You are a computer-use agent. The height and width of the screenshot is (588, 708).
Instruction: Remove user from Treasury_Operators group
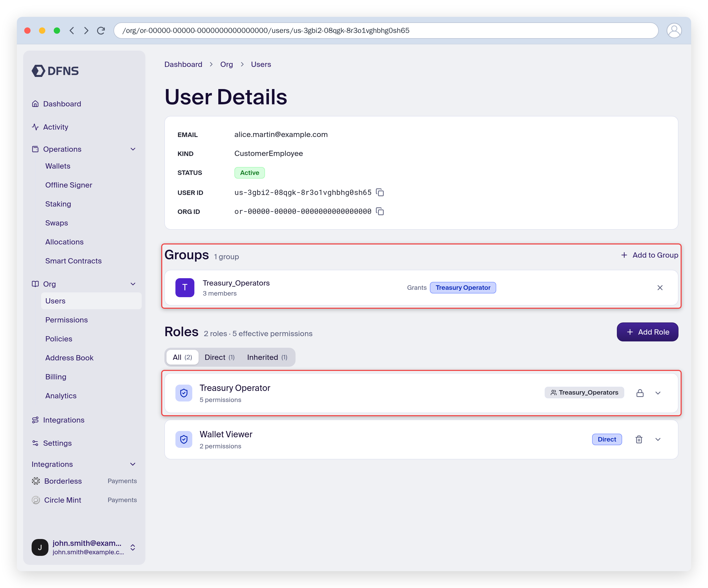pyautogui.click(x=660, y=288)
